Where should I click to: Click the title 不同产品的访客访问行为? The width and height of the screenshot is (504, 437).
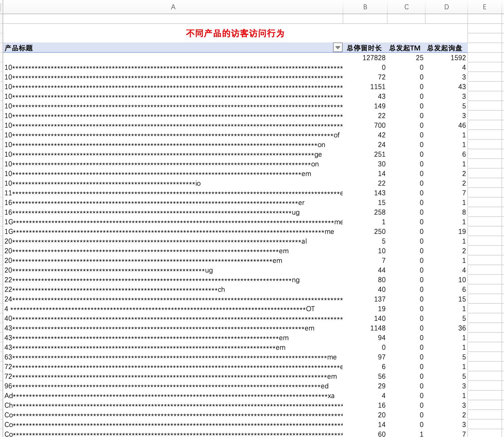(x=235, y=33)
